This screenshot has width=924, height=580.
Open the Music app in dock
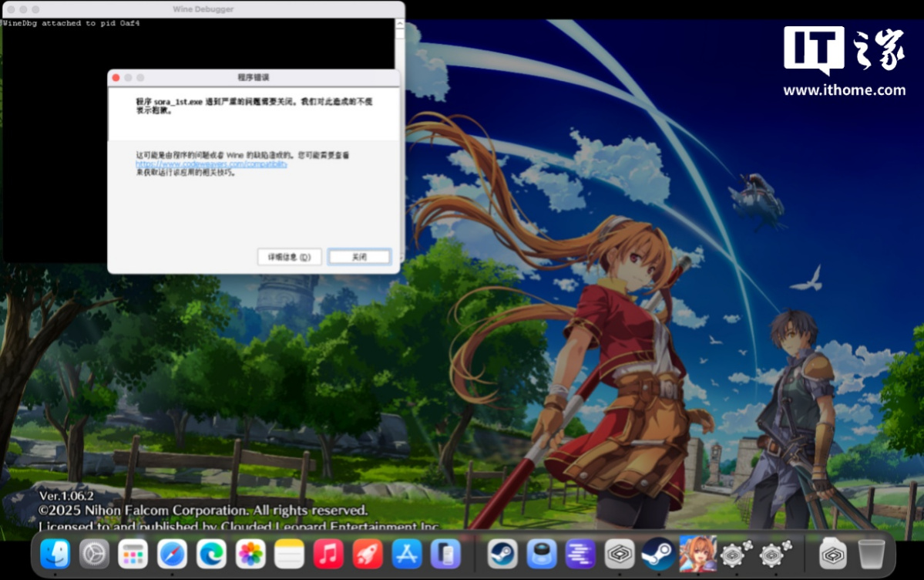329,554
